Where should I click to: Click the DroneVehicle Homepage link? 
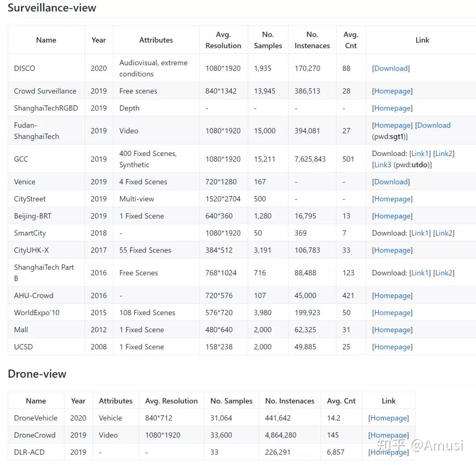coord(388,418)
